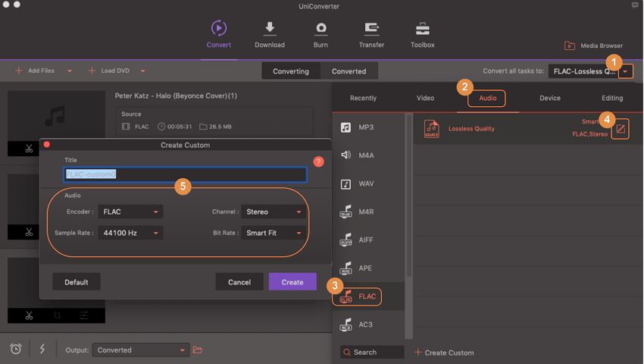The image size is (644, 364).
Task: Select WAV format icon
Action: (x=345, y=184)
